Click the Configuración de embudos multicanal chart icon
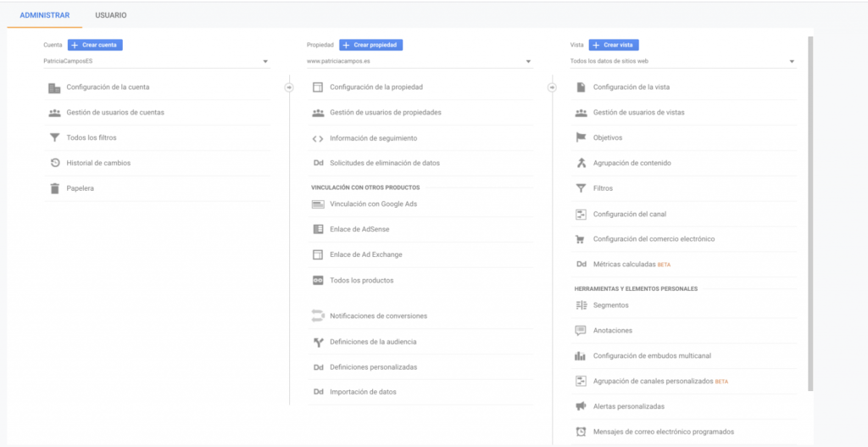 (x=581, y=356)
